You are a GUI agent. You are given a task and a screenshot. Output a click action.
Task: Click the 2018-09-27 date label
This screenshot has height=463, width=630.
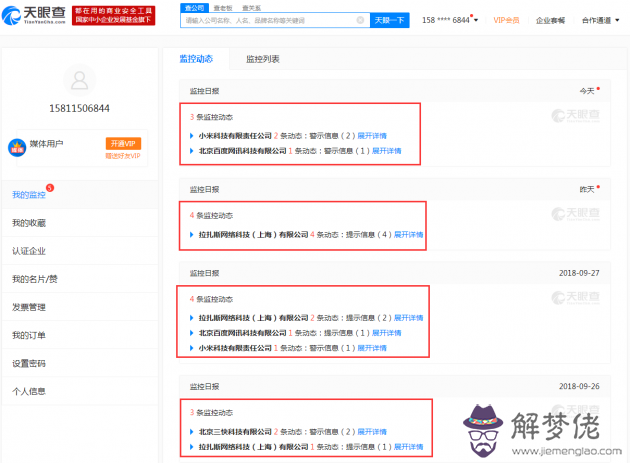(x=579, y=273)
